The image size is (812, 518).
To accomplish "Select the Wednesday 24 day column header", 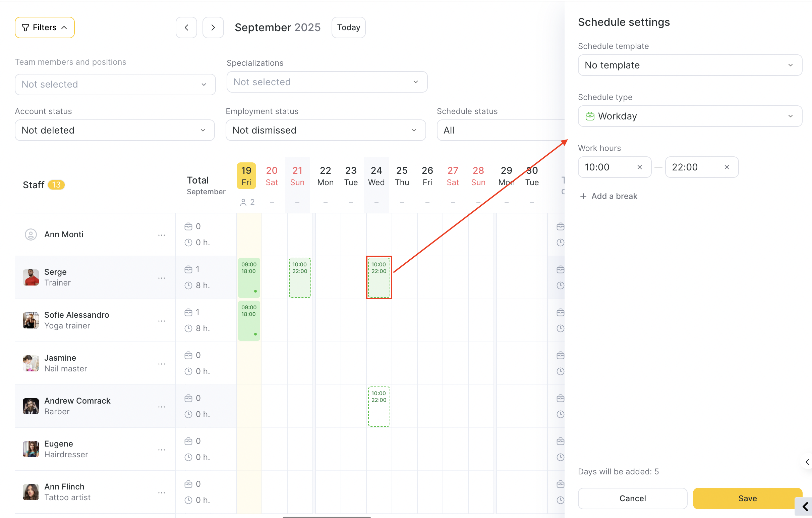I will (x=376, y=176).
